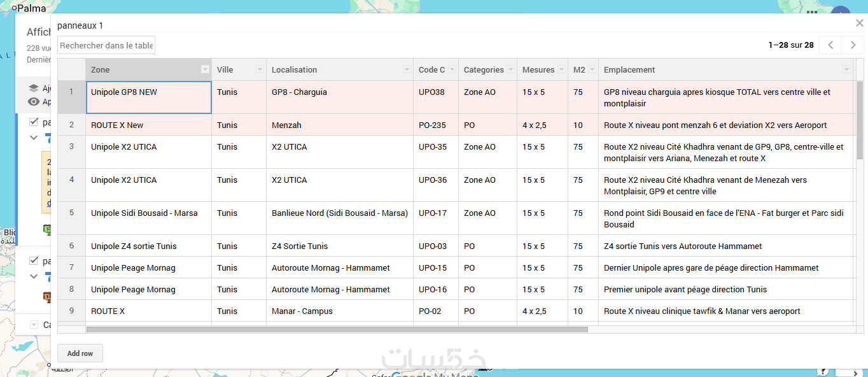This screenshot has height=377, width=868.
Task: Open the Localisation column dropdown arrow
Action: tap(407, 69)
